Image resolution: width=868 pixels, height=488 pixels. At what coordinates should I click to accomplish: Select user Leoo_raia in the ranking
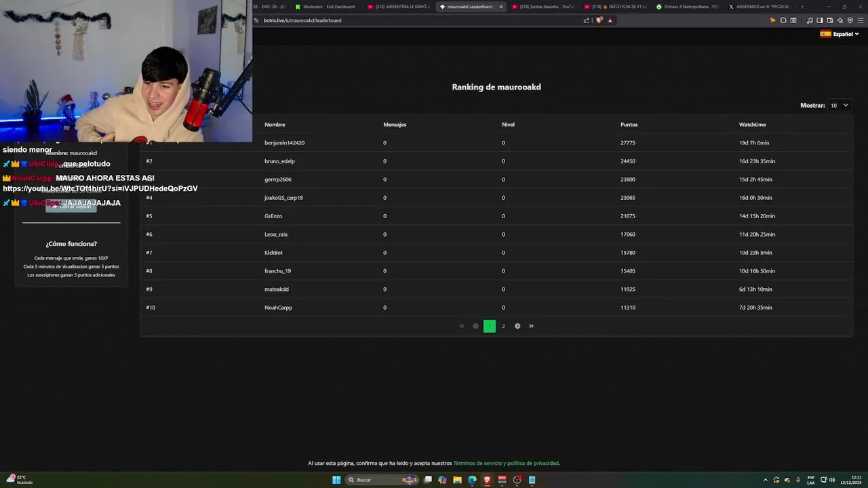(x=276, y=235)
